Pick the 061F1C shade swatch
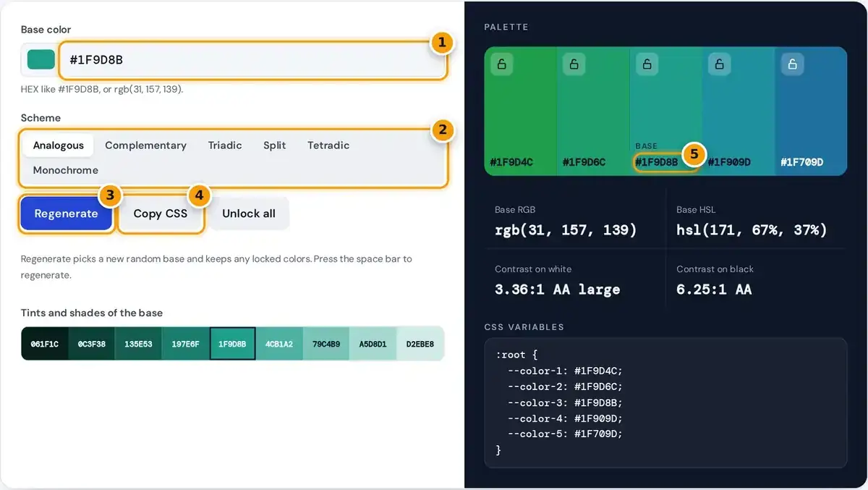Screen dimensions: 868x490 pyautogui.click(x=45, y=344)
